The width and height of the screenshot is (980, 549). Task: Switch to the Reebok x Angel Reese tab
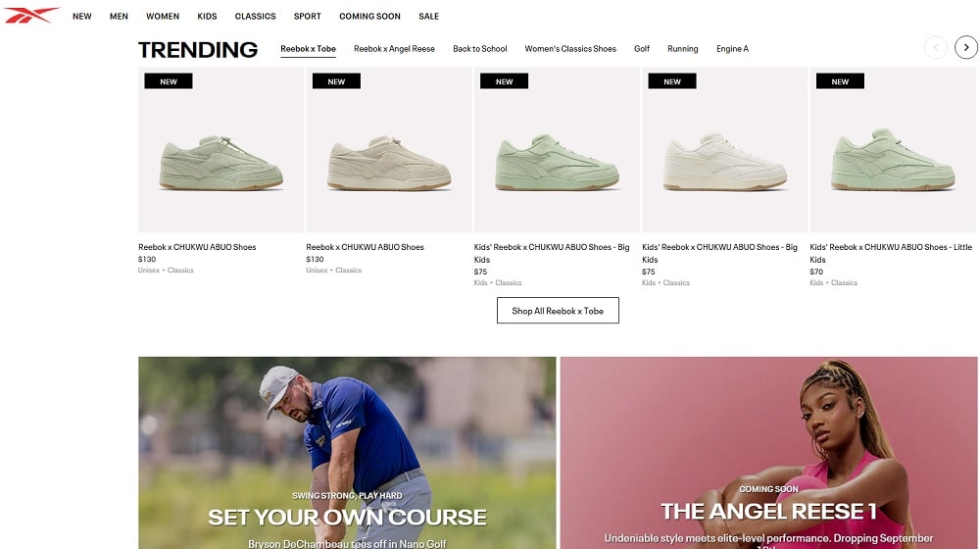(x=394, y=49)
